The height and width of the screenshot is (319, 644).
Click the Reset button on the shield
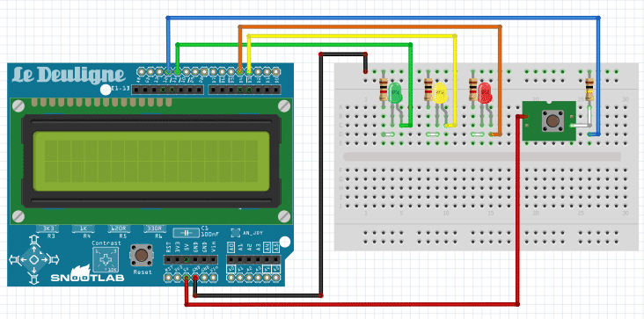click(x=142, y=255)
